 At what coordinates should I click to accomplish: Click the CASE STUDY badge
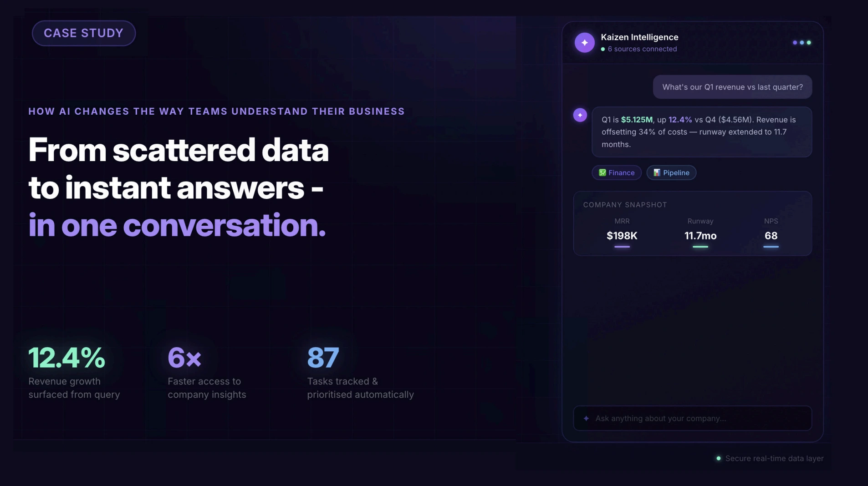[84, 33]
